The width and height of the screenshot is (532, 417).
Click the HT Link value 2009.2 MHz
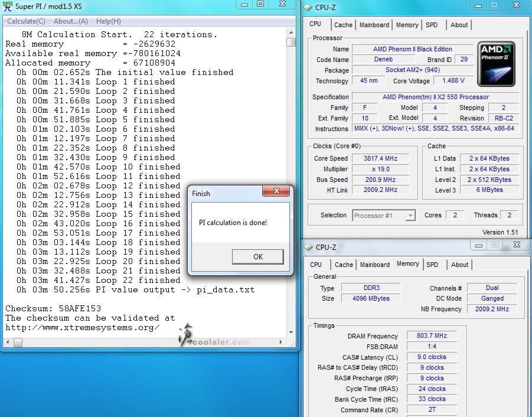coord(380,190)
